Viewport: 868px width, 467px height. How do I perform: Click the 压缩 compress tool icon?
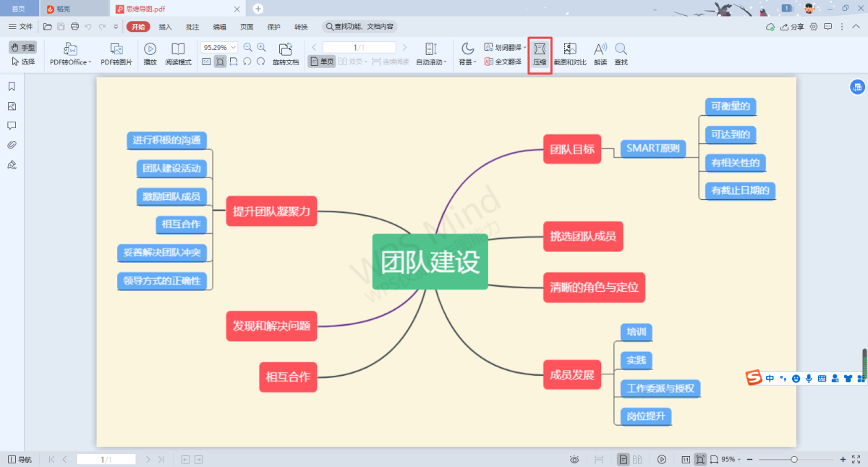click(x=540, y=54)
